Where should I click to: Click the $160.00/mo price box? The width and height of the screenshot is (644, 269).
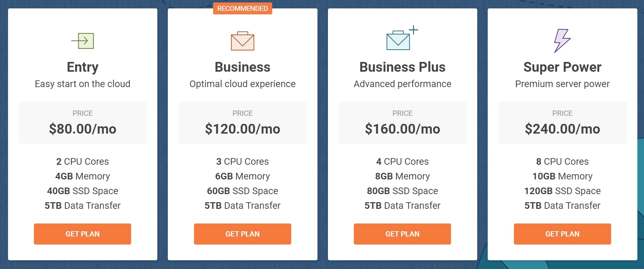click(402, 123)
